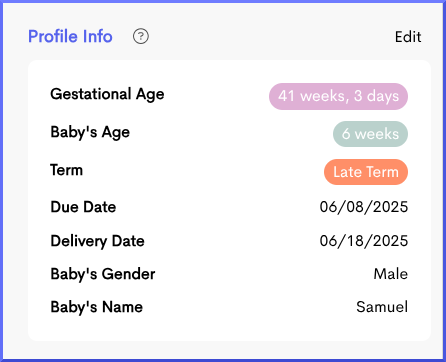Click the Baby's Age label

pyautogui.click(x=90, y=132)
